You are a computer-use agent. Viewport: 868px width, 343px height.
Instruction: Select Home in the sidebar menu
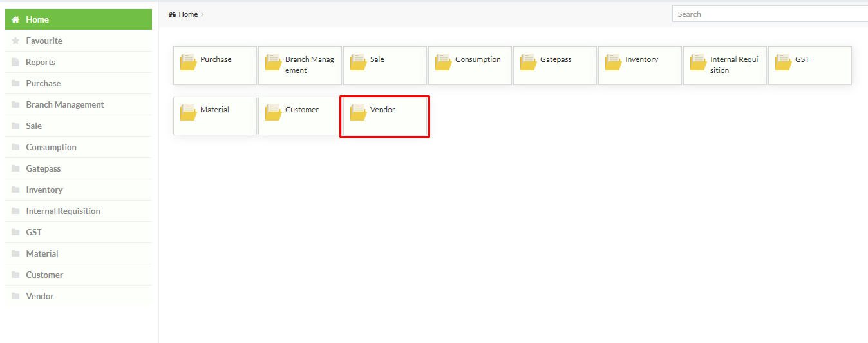(x=79, y=19)
